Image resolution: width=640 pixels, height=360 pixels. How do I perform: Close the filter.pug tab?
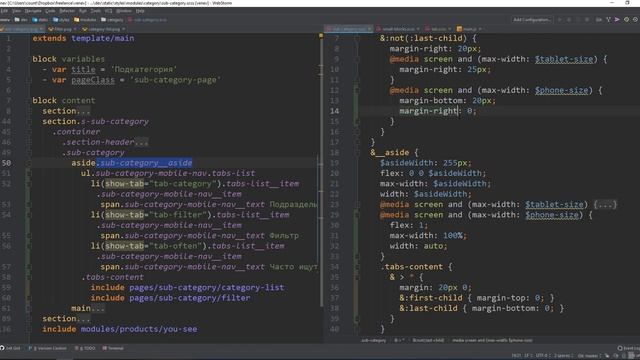[x=75, y=29]
